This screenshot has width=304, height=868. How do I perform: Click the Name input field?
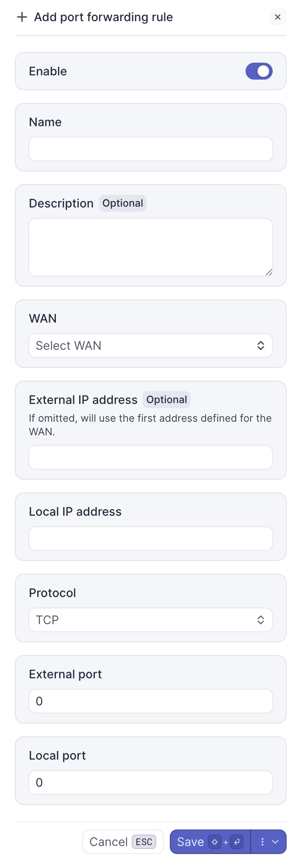151,149
